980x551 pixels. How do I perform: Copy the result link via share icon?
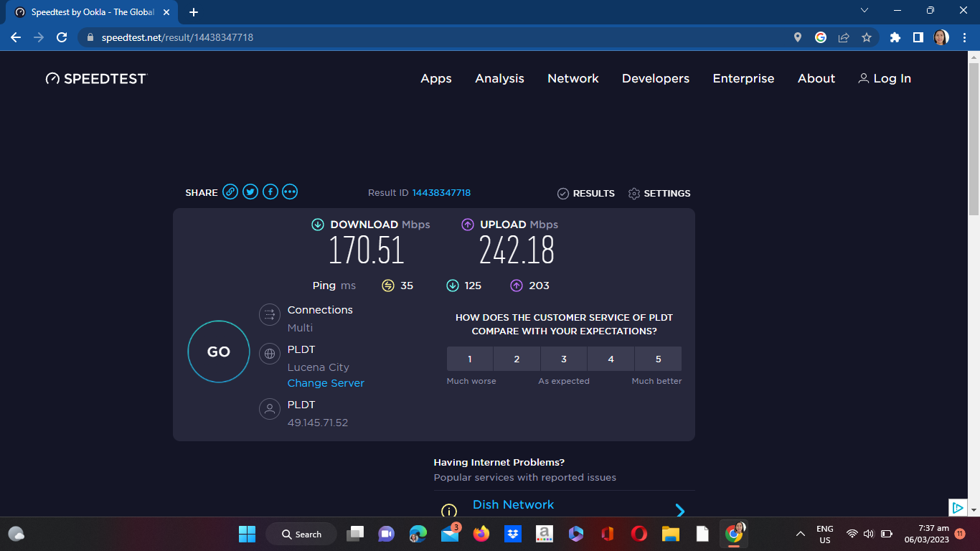(230, 192)
